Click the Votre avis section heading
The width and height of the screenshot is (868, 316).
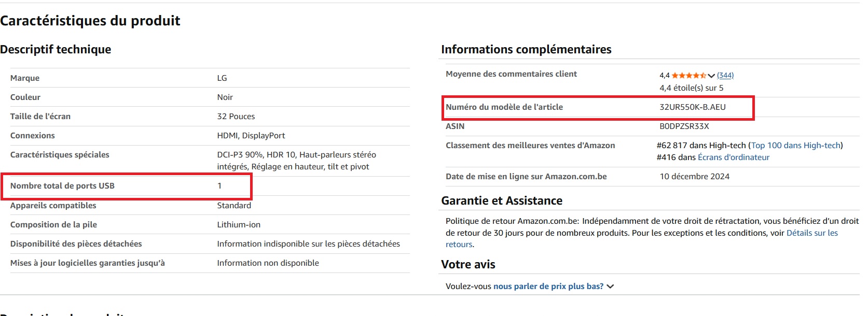(467, 264)
